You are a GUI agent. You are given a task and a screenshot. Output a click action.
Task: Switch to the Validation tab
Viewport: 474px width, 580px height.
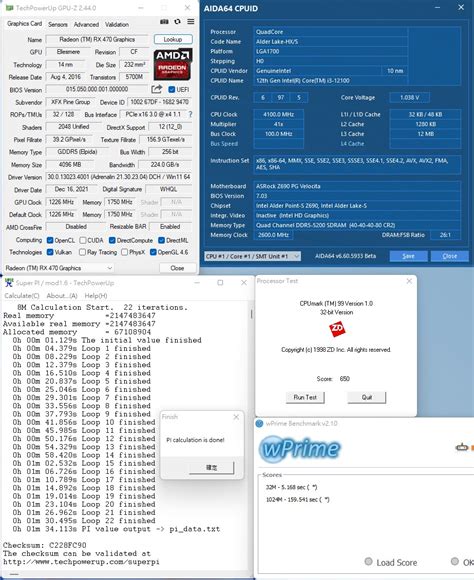click(x=117, y=24)
